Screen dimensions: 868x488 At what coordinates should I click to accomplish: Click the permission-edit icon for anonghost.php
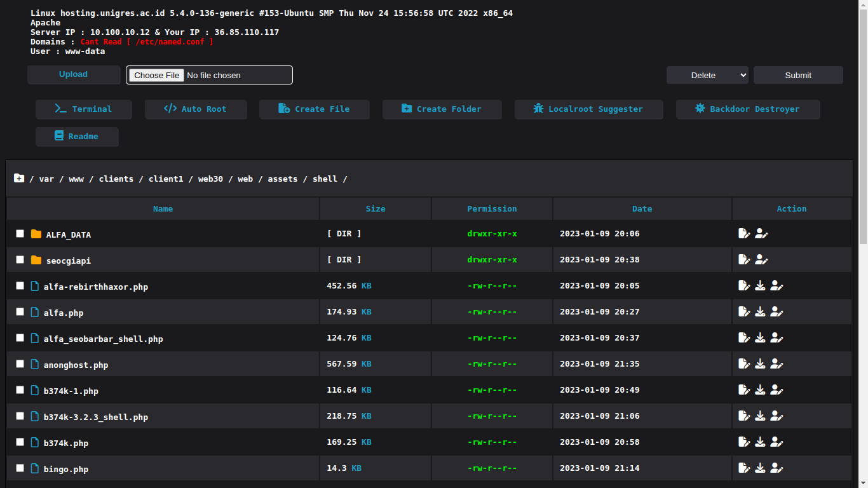776,364
